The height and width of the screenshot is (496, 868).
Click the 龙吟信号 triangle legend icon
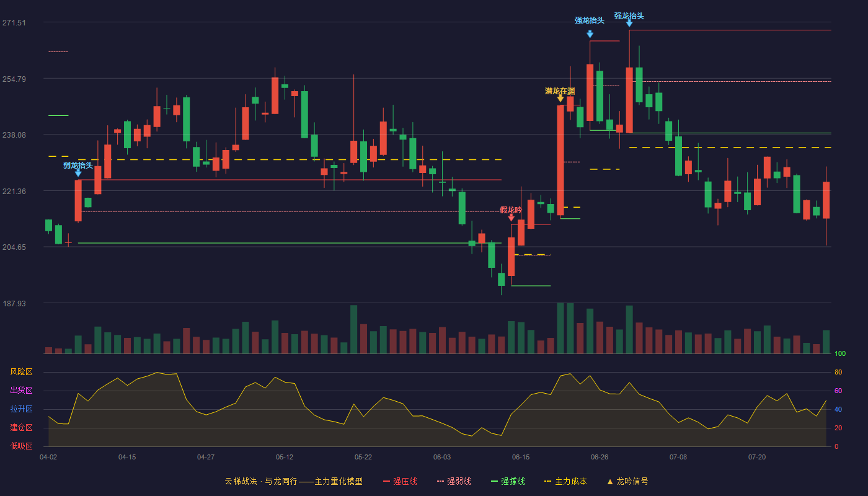(x=609, y=481)
